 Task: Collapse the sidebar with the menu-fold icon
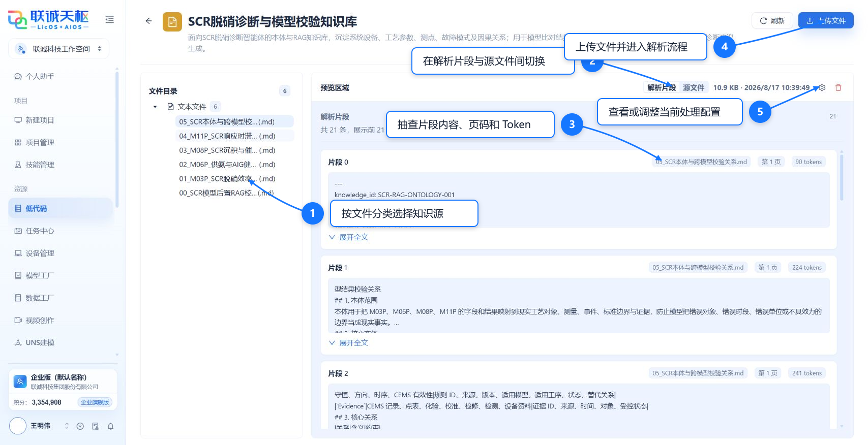coord(109,19)
